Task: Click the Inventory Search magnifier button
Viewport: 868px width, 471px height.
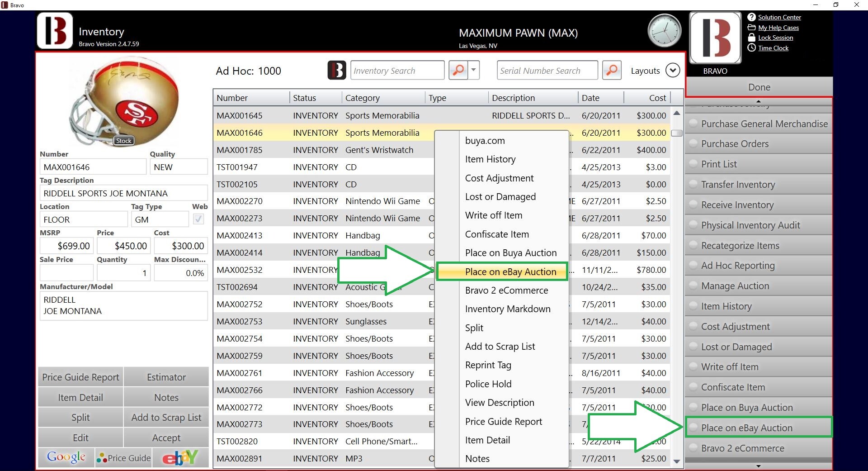Action: [x=458, y=70]
